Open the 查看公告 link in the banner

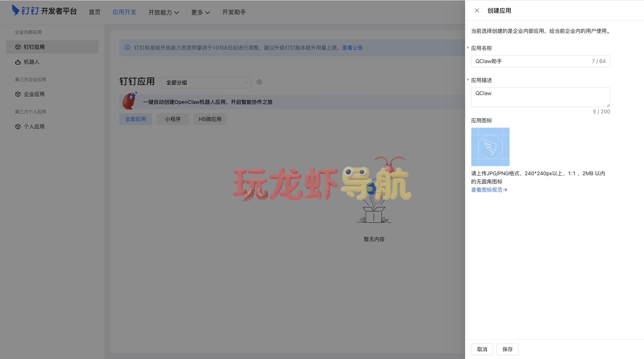(353, 48)
